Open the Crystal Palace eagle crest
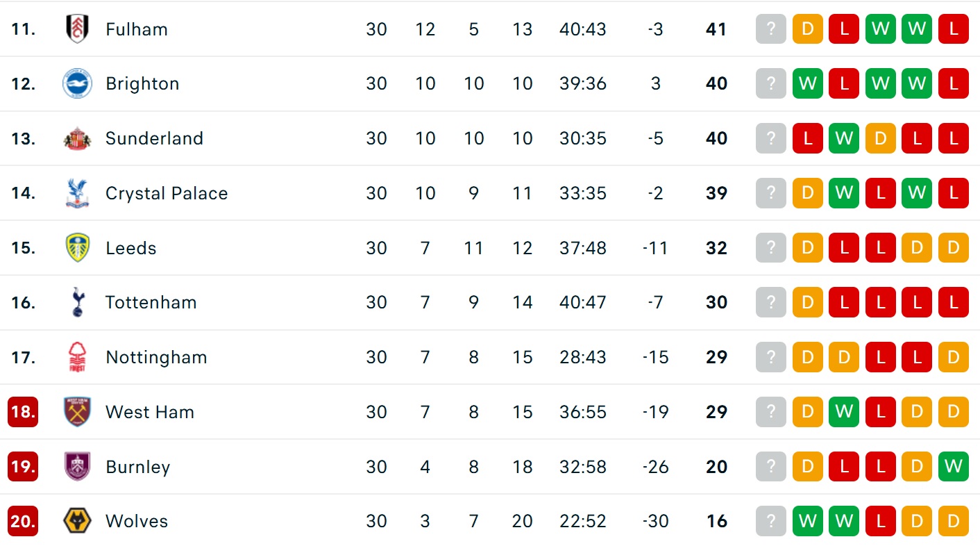This screenshot has height=546, width=980. point(77,193)
